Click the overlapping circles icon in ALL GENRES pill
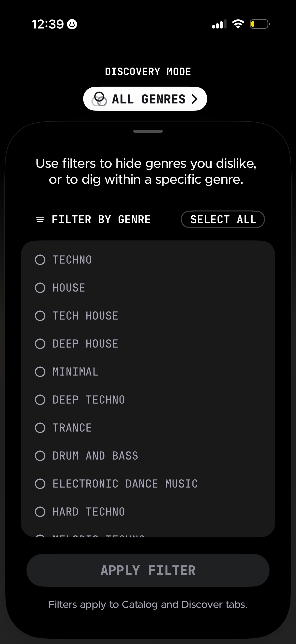Viewport: 296px width, 644px height. 100,99
